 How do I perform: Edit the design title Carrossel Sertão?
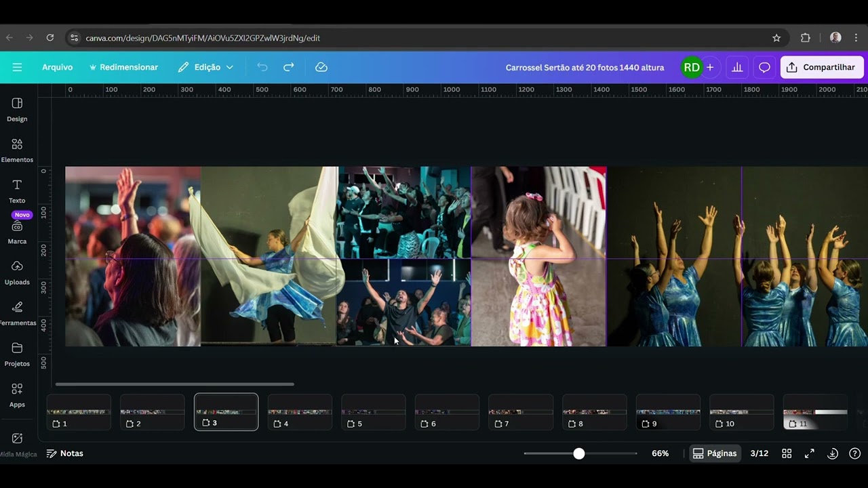pyautogui.click(x=585, y=67)
